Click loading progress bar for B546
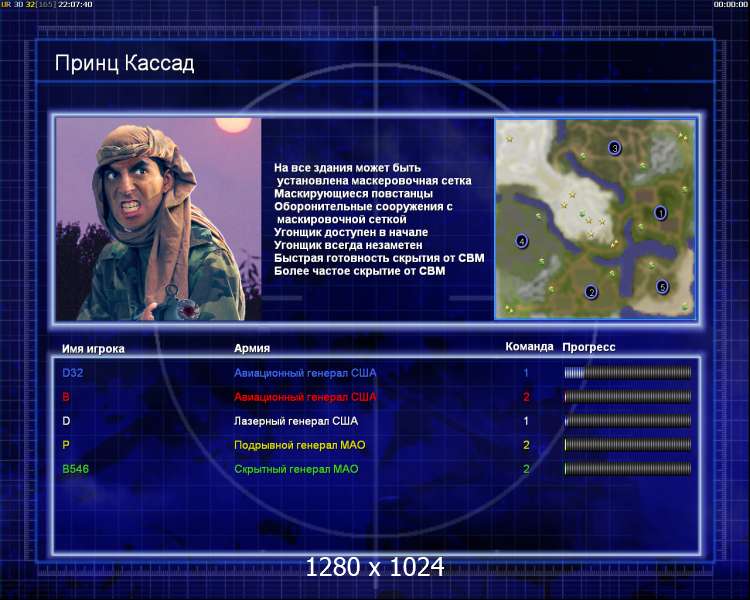750x600 pixels. click(628, 469)
